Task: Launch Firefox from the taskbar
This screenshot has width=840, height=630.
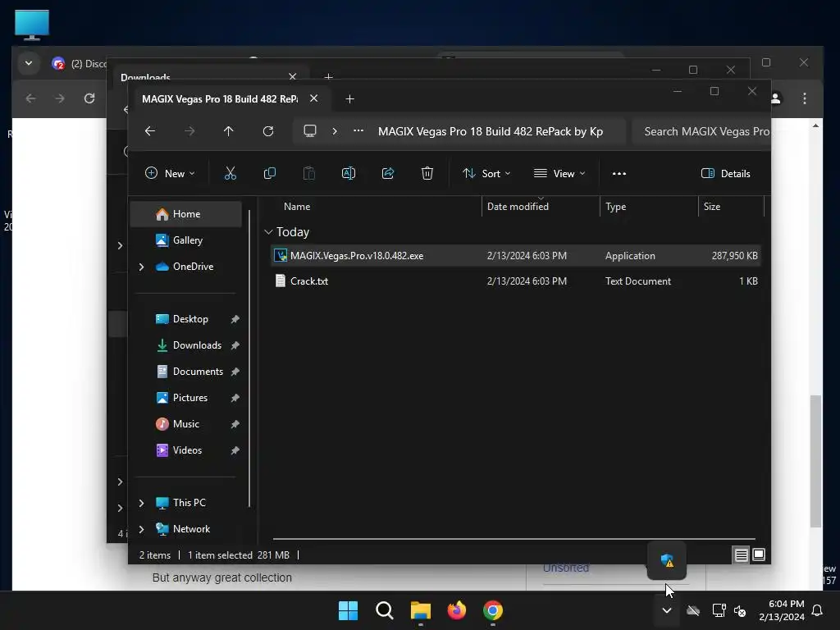Action: coord(456,610)
